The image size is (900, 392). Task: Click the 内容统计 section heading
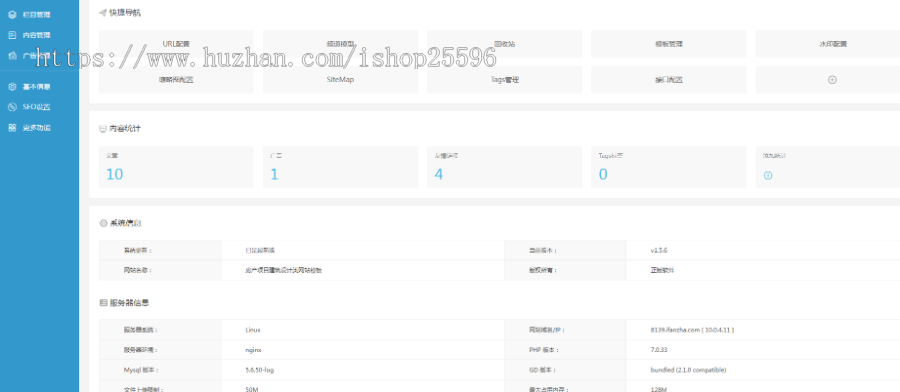tap(125, 129)
